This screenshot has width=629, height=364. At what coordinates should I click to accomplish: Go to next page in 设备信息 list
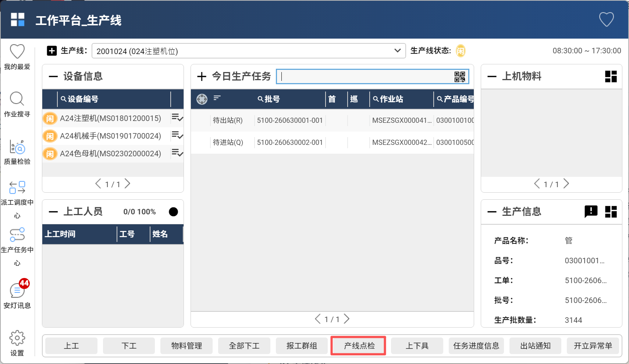click(x=127, y=183)
